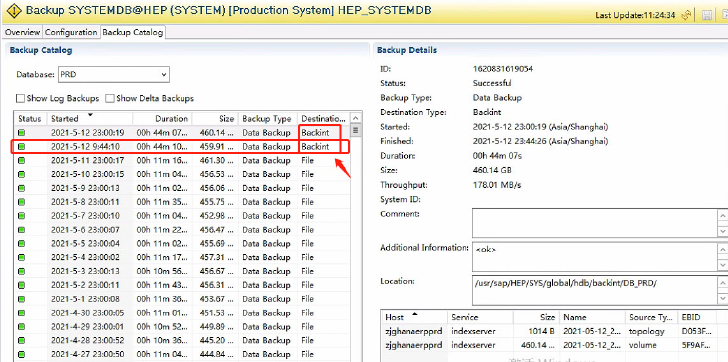Click green status icon of 2021-4-30 23:00:05 backup
The width and height of the screenshot is (728, 362).
[x=21, y=313]
